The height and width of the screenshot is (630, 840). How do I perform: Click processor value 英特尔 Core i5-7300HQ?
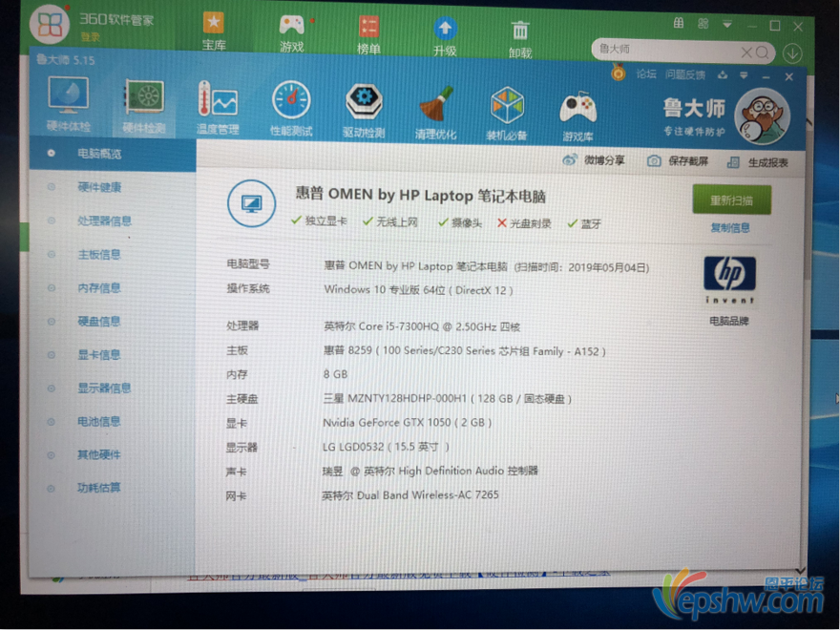click(x=422, y=326)
